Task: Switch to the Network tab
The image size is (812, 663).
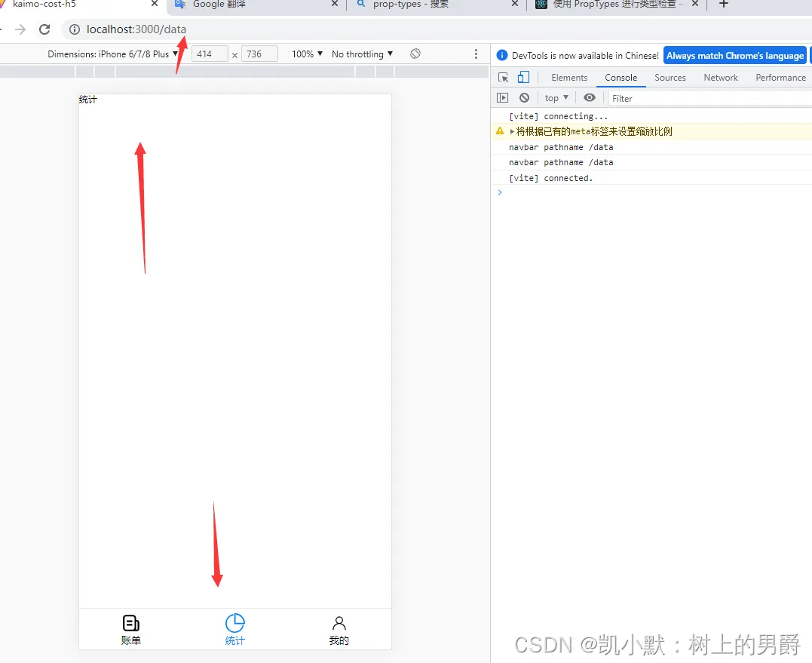Action: pyautogui.click(x=720, y=77)
